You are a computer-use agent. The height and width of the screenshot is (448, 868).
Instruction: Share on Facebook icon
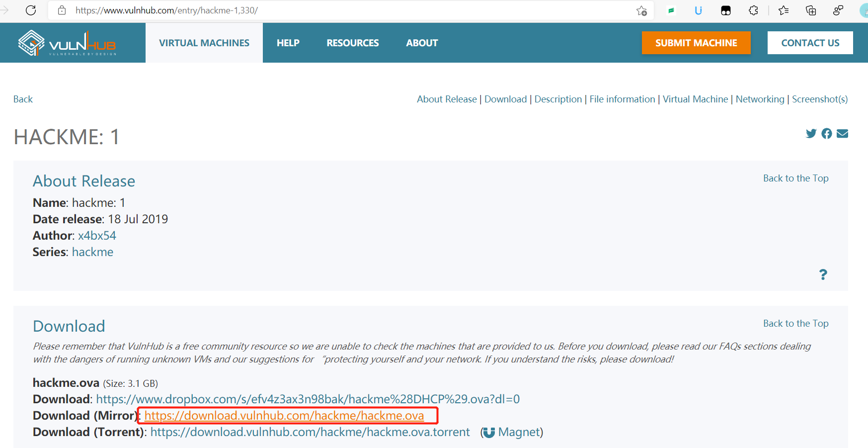tap(827, 133)
